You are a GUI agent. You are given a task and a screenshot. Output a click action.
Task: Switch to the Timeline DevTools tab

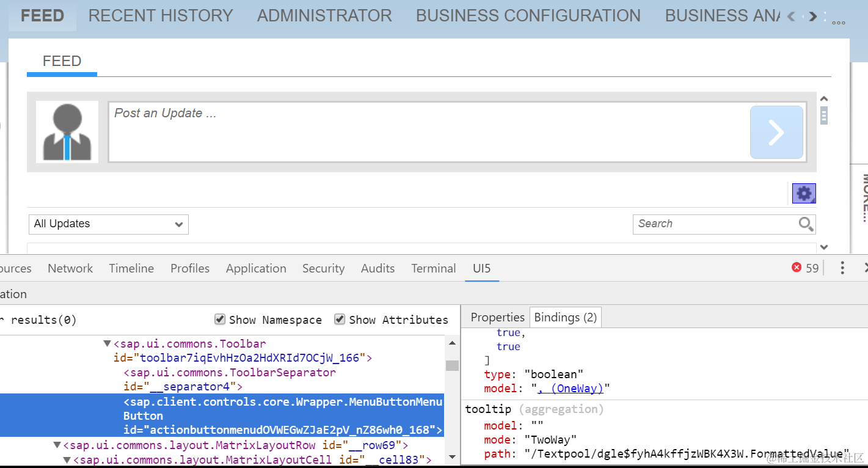(x=131, y=268)
